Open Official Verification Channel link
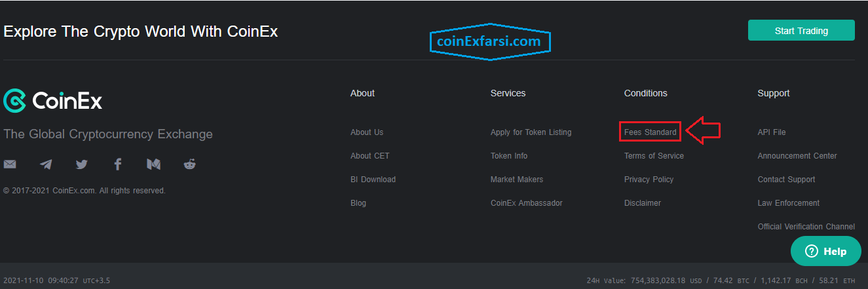Image resolution: width=868 pixels, height=289 pixels. pyautogui.click(x=806, y=227)
